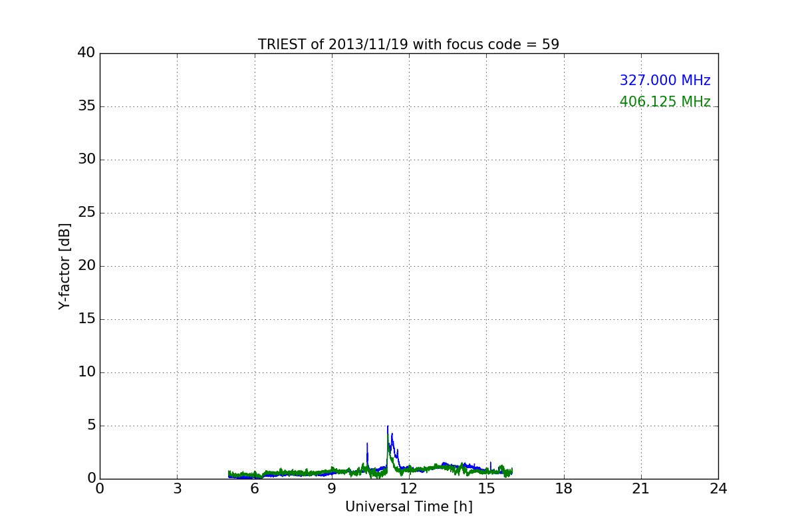
Task: Click the y-axis tick label 20
Action: coord(86,266)
